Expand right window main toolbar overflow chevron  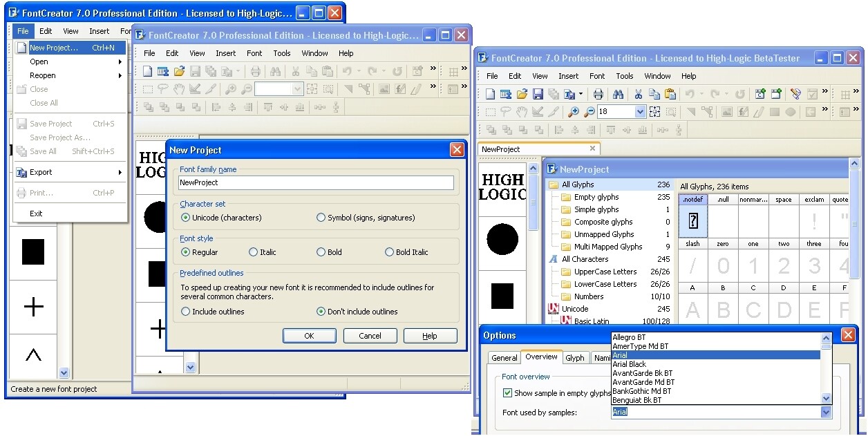tap(825, 91)
